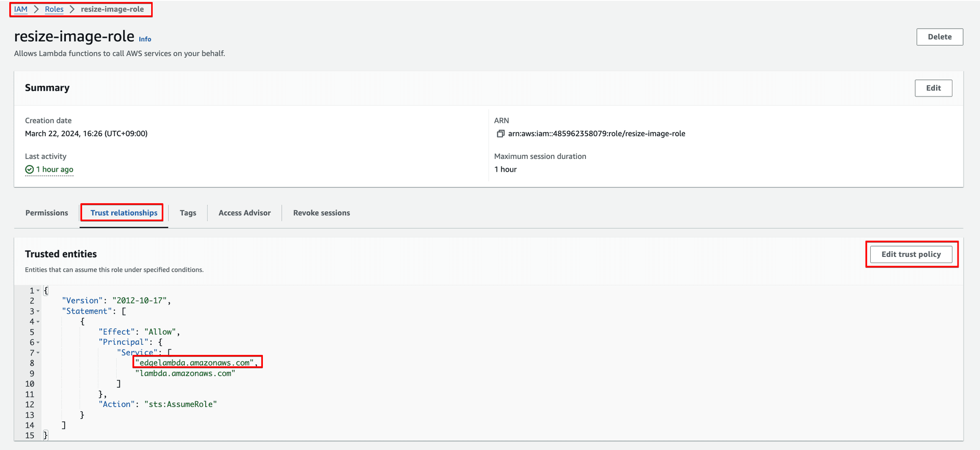Collapse the Service array at line 7
This screenshot has height=450, width=980.
coord(38,353)
